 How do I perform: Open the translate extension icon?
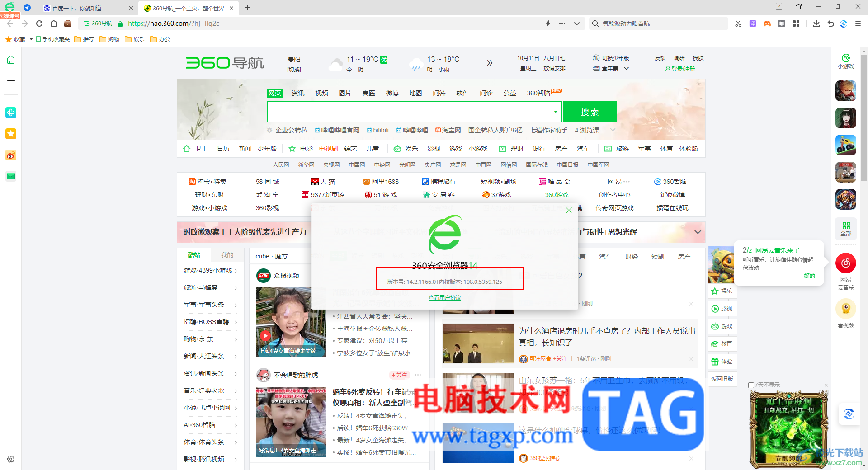click(x=753, y=23)
